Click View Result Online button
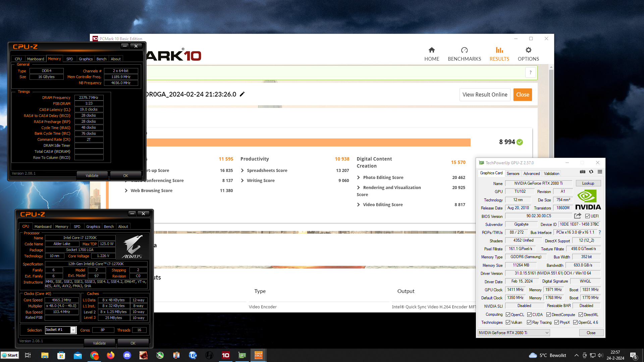The width and height of the screenshot is (644, 362). click(485, 95)
